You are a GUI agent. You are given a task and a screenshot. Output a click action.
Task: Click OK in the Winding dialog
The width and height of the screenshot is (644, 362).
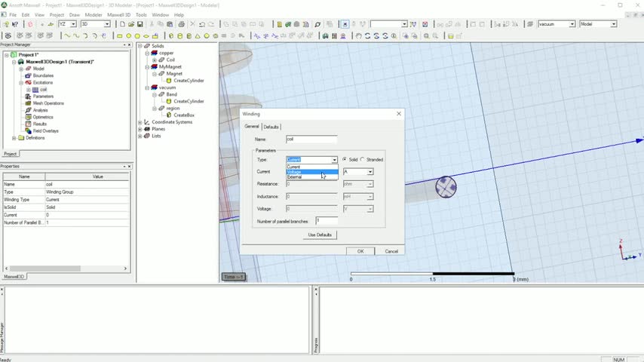(x=360, y=251)
